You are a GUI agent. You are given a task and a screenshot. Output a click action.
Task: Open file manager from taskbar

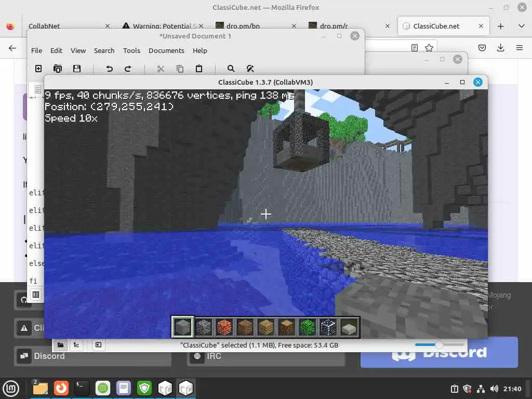click(41, 388)
